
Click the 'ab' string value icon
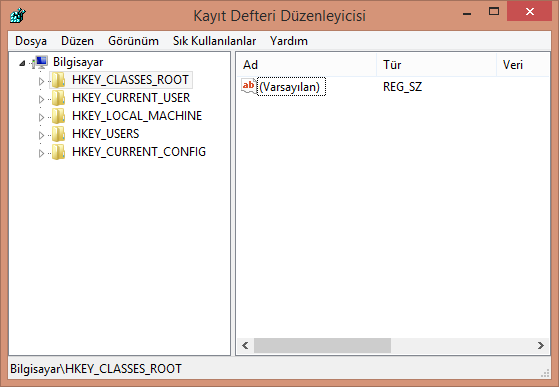248,86
